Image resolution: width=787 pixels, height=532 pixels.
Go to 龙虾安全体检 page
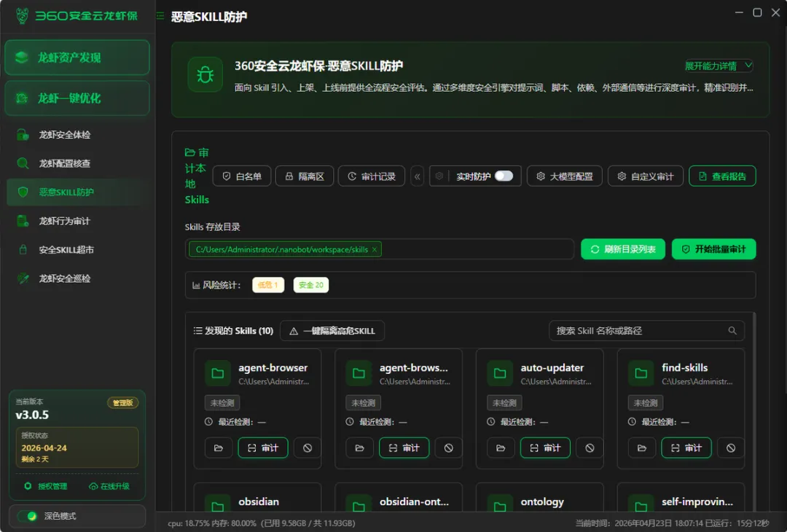[77, 135]
